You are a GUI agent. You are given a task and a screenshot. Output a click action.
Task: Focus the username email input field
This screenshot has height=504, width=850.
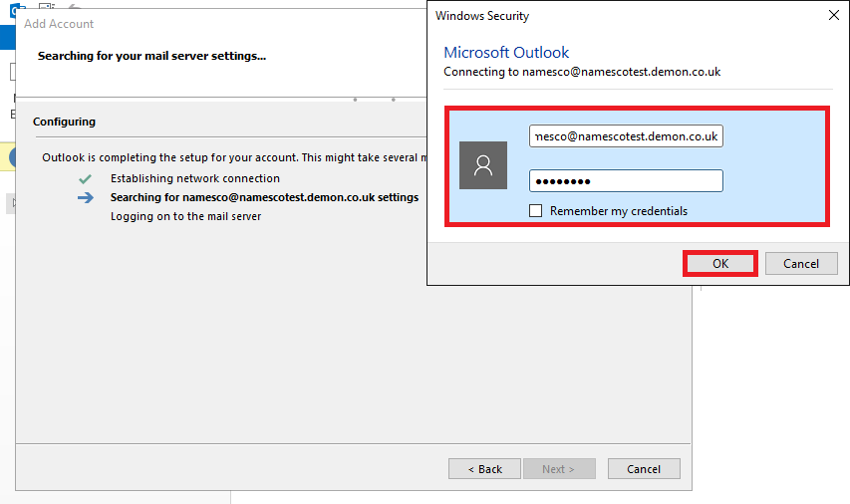click(x=626, y=136)
